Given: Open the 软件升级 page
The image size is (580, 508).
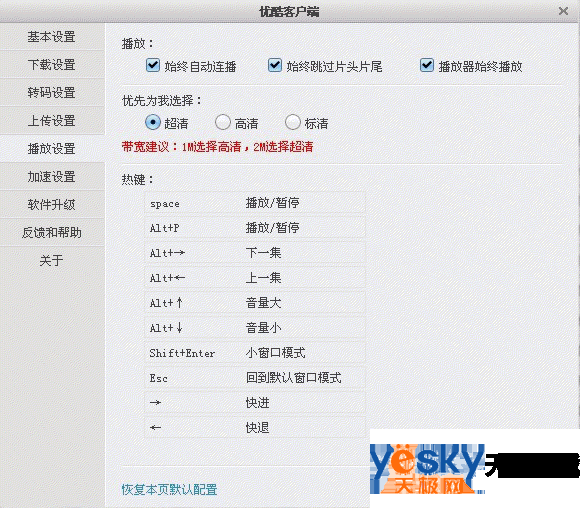Looking at the screenshot, I should [52, 205].
